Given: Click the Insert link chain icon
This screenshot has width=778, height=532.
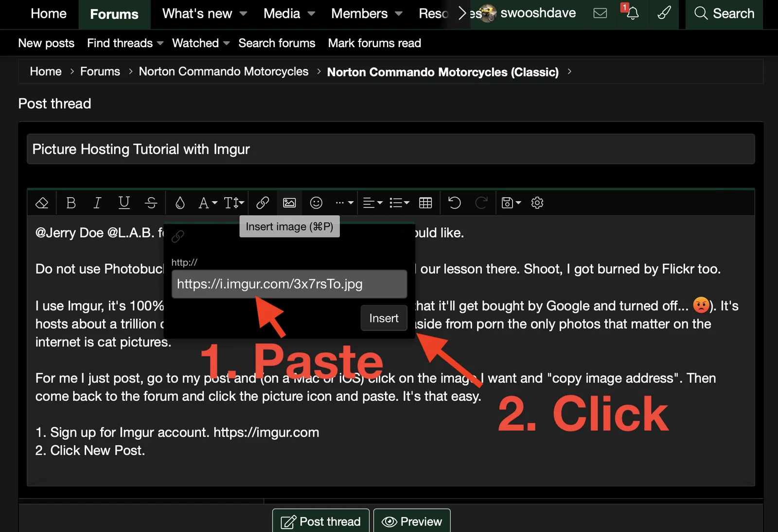Looking at the screenshot, I should pos(263,203).
